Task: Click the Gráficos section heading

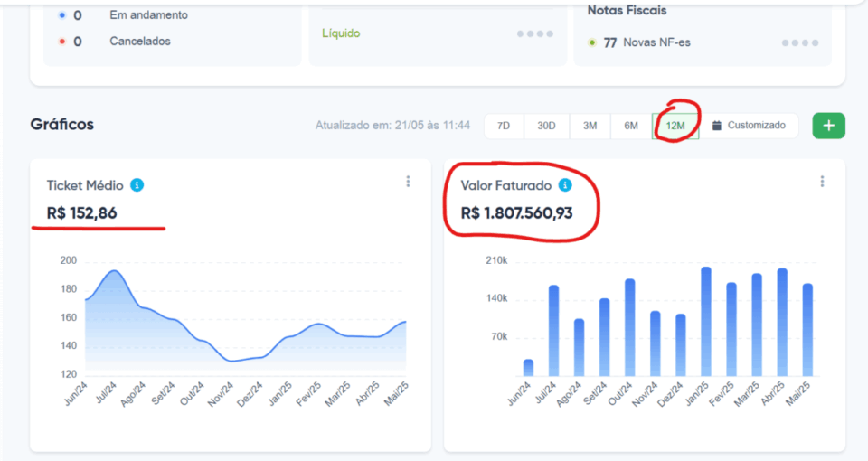Action: click(x=62, y=124)
